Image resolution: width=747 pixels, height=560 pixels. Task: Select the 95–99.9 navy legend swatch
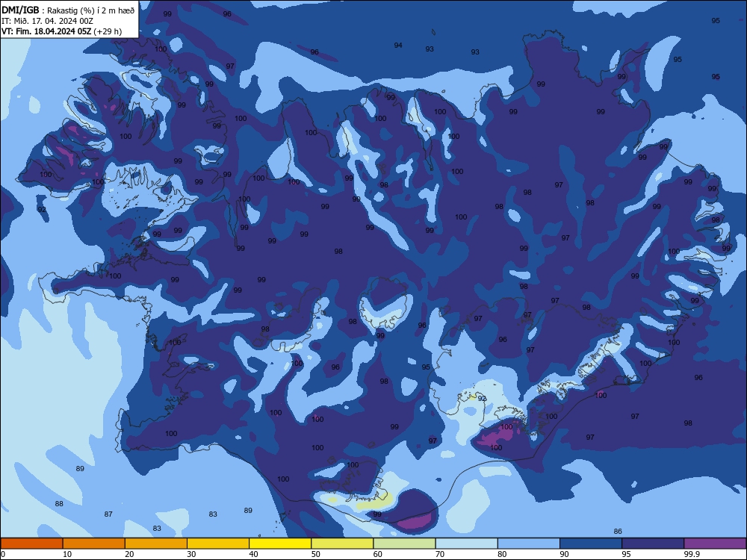pyautogui.click(x=653, y=544)
